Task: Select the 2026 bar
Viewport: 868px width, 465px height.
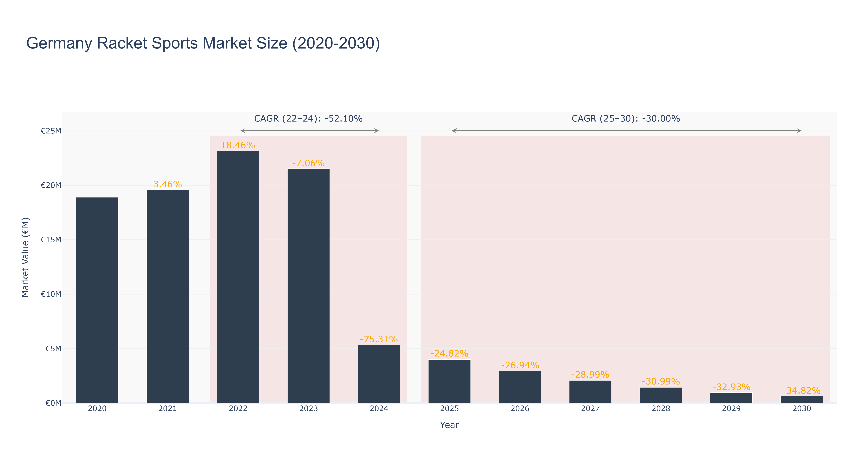Action: coord(520,387)
